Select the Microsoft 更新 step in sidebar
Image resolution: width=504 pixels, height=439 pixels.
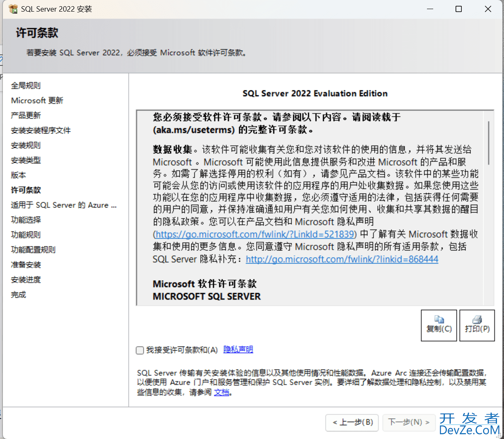point(37,100)
